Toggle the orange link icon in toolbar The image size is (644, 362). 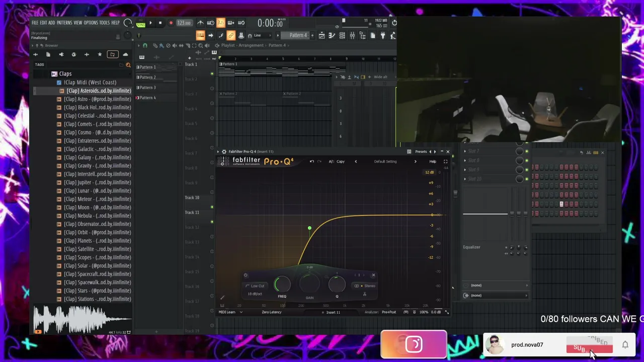(230, 35)
